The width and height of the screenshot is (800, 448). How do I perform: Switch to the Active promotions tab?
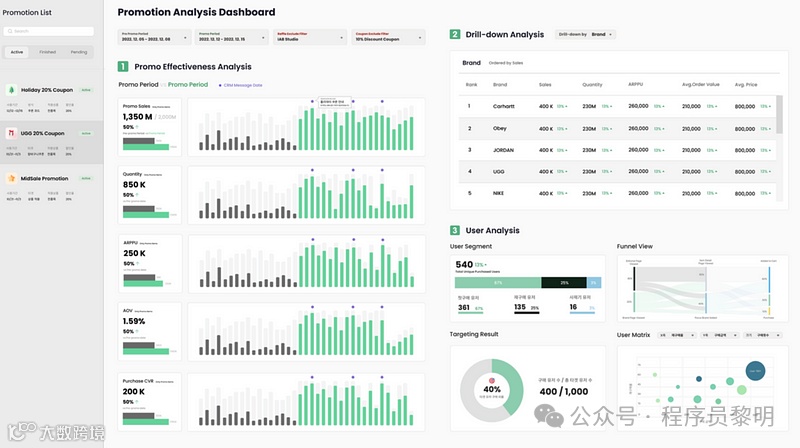(x=17, y=52)
